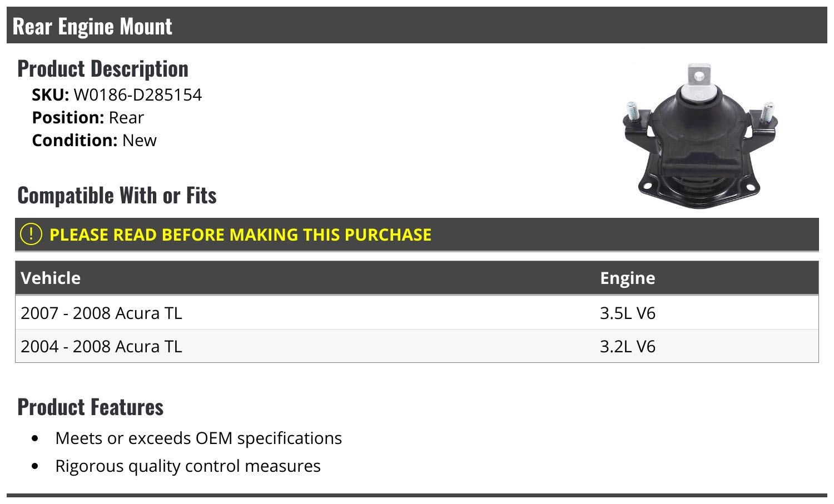Click the bullet before "Meets or exceeds"

(x=36, y=438)
